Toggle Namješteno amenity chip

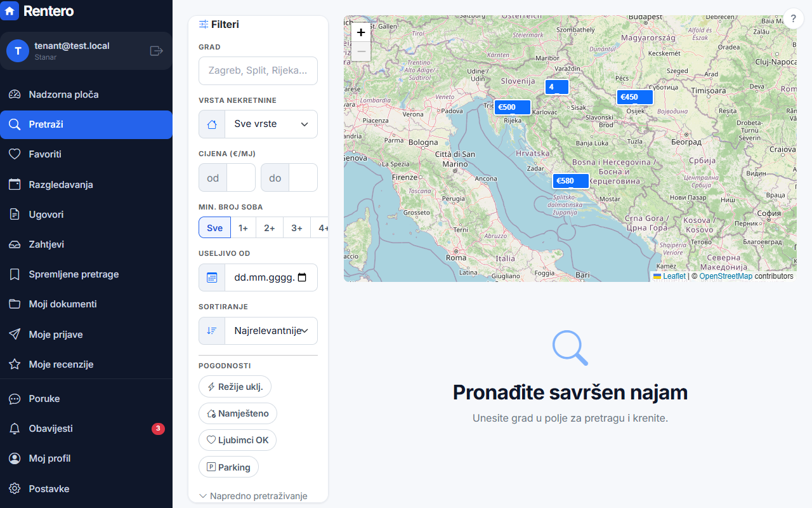tap(238, 413)
